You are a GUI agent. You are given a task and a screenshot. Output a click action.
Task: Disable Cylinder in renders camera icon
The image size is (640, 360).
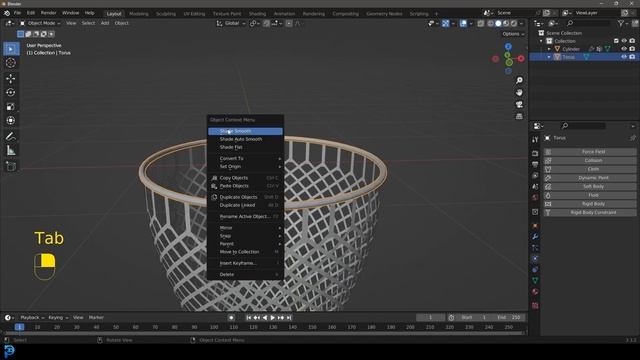point(632,49)
